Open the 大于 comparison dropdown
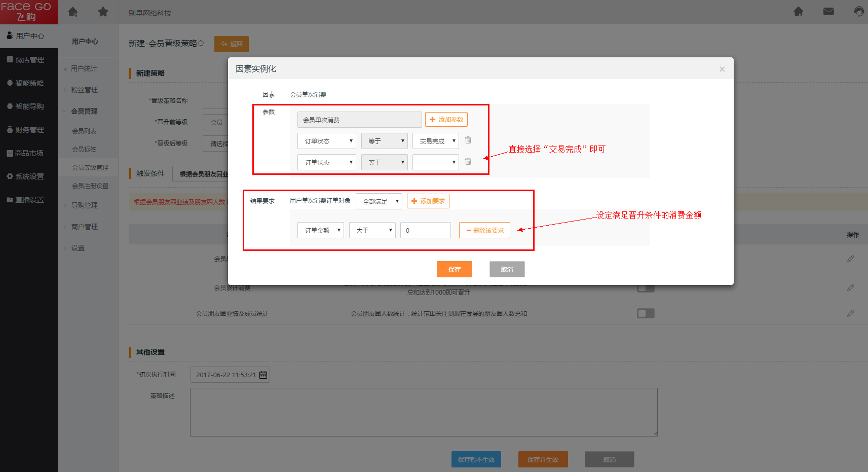 372,230
